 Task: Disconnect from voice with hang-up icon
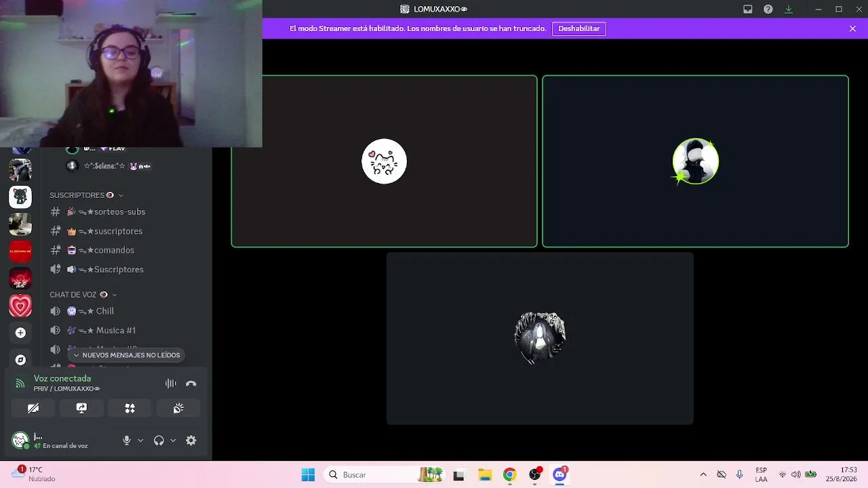pyautogui.click(x=191, y=384)
